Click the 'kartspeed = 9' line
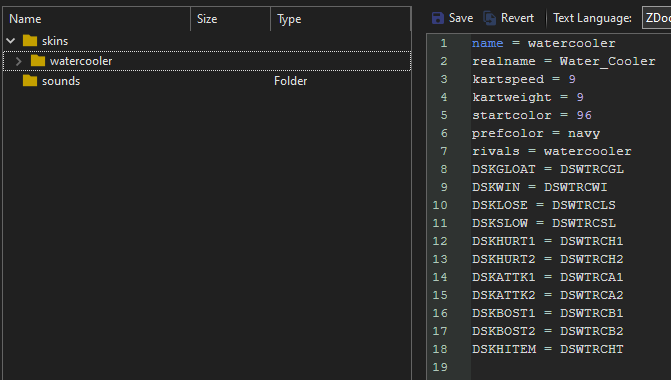This screenshot has width=671, height=380. click(524, 79)
